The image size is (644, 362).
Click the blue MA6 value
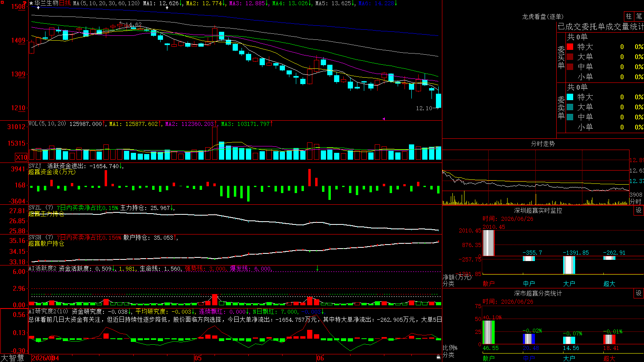tap(376, 3)
